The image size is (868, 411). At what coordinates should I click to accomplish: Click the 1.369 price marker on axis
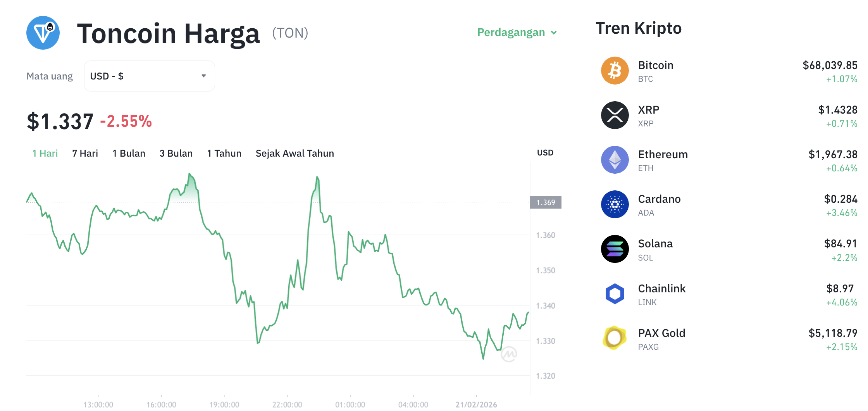[x=546, y=202]
